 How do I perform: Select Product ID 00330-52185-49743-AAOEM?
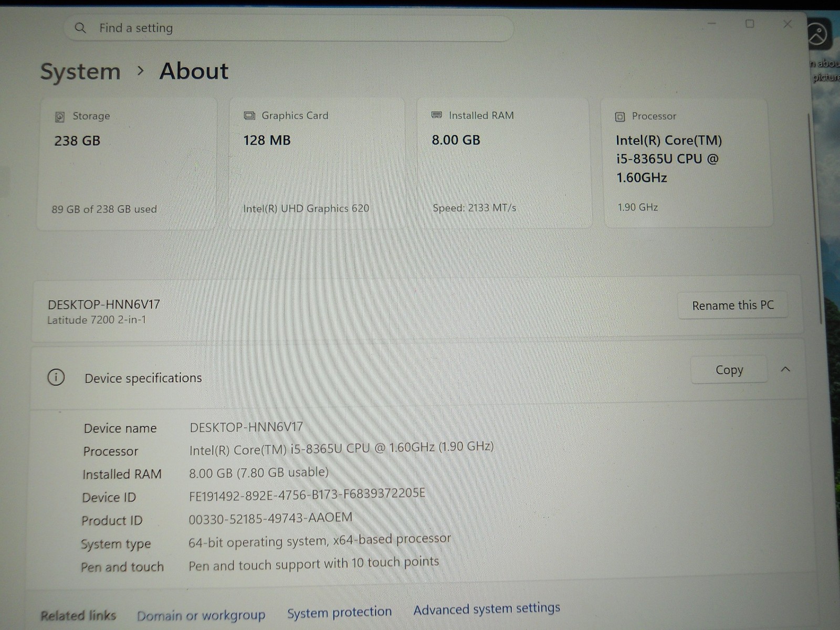click(270, 518)
